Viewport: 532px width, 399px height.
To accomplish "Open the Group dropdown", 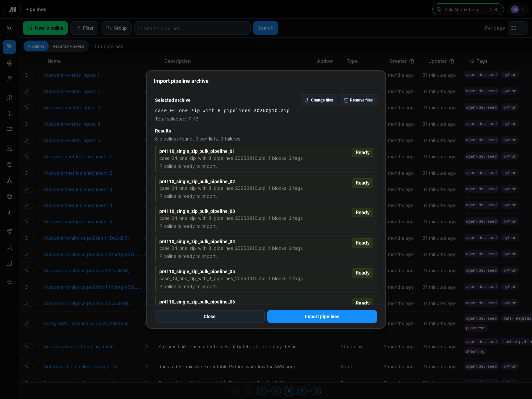I will coord(116,28).
